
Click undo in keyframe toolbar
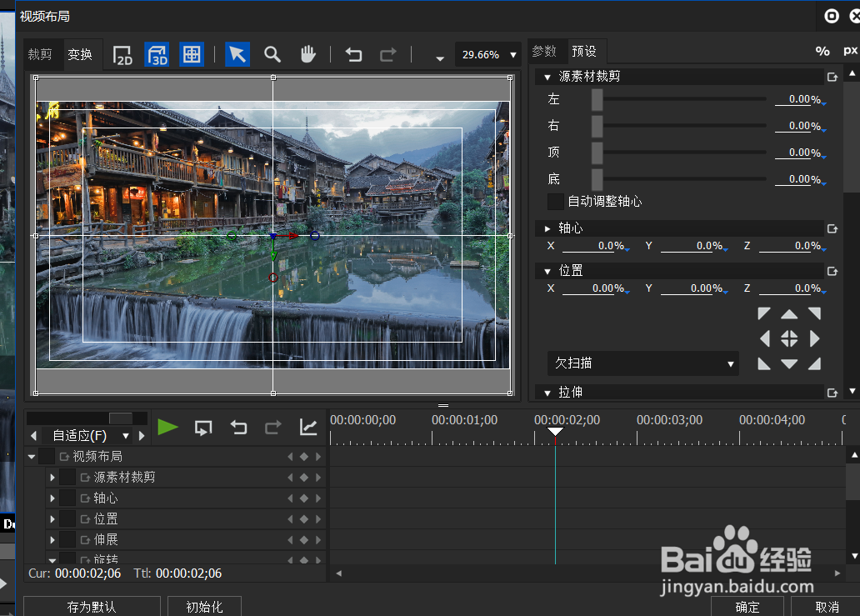(238, 428)
